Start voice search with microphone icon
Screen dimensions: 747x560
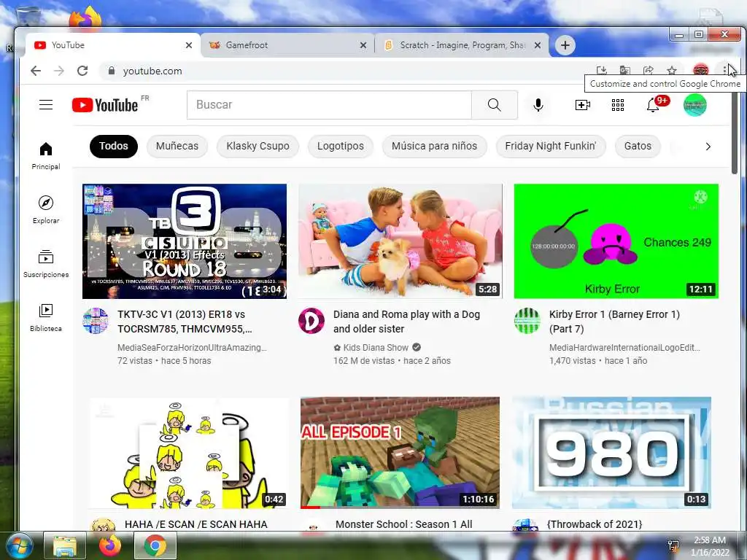(x=538, y=105)
